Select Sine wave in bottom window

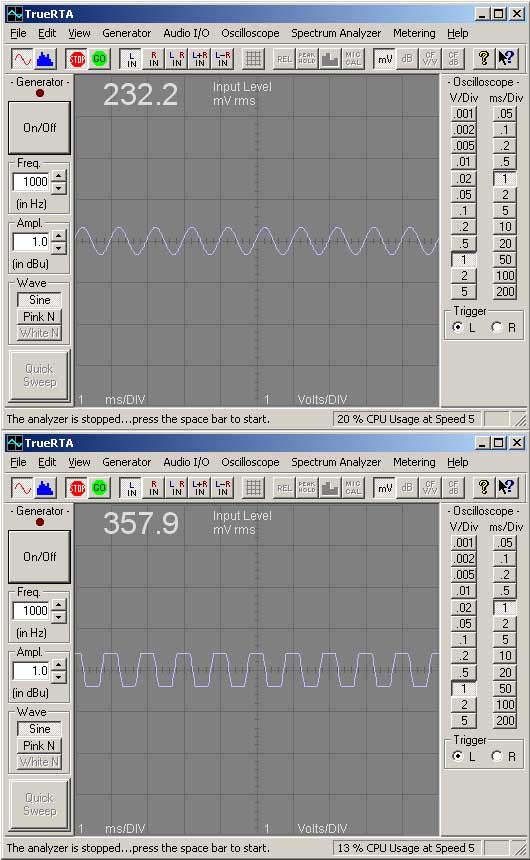coord(39,729)
